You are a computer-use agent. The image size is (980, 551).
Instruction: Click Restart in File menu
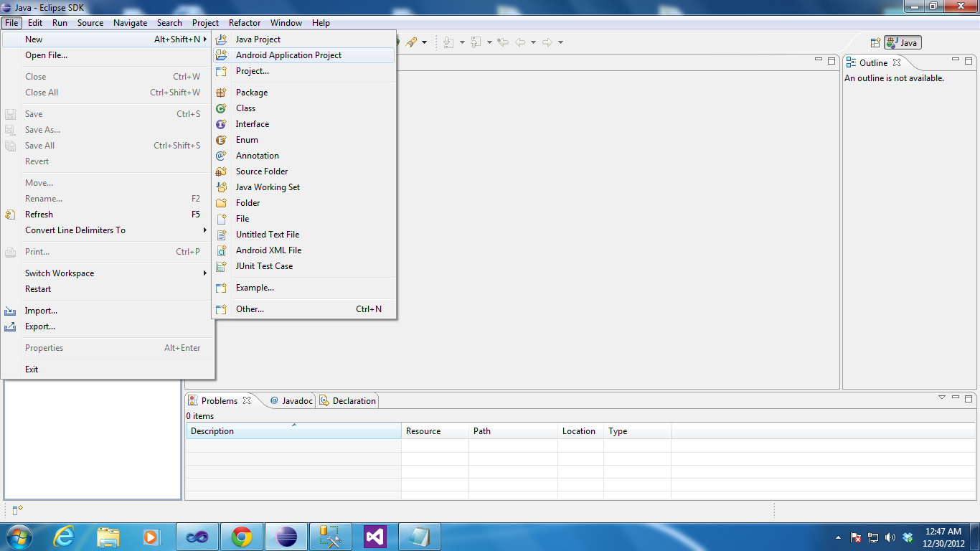pos(108,289)
